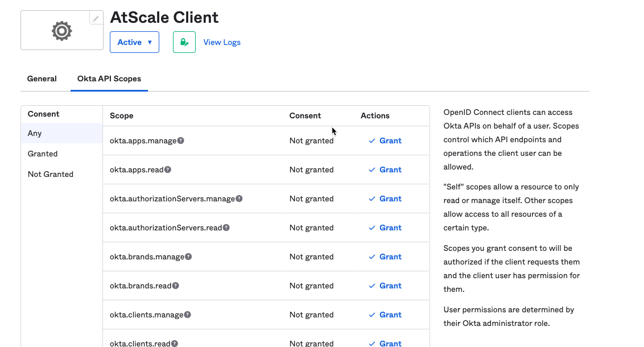Click the Actions column header
The width and height of the screenshot is (644, 347).
(x=375, y=115)
